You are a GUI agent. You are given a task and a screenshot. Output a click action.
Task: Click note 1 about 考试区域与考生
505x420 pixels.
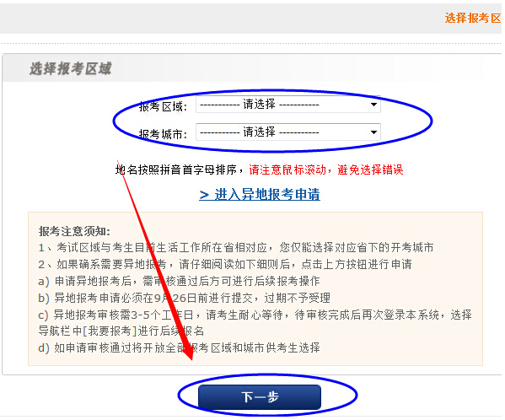point(236,247)
